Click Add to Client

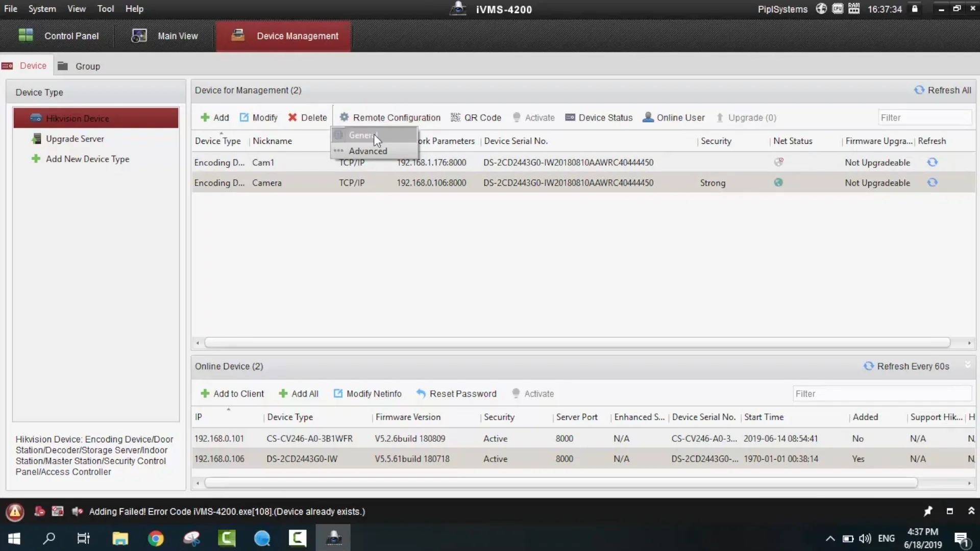(x=232, y=394)
